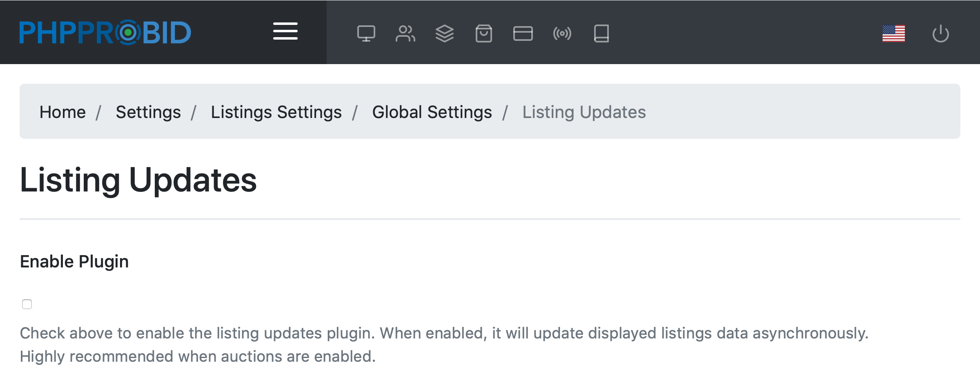Screen dimensions: 980x365
Task: Click the credit card icon
Action: (x=523, y=33)
